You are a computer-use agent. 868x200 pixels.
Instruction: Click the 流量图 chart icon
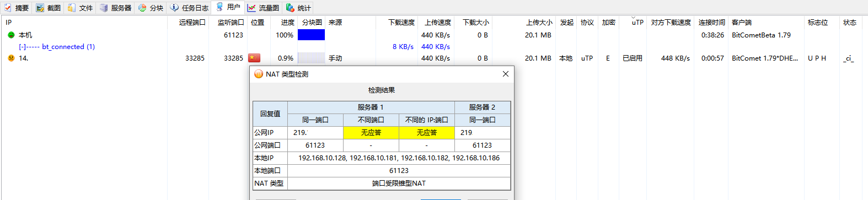coord(251,8)
